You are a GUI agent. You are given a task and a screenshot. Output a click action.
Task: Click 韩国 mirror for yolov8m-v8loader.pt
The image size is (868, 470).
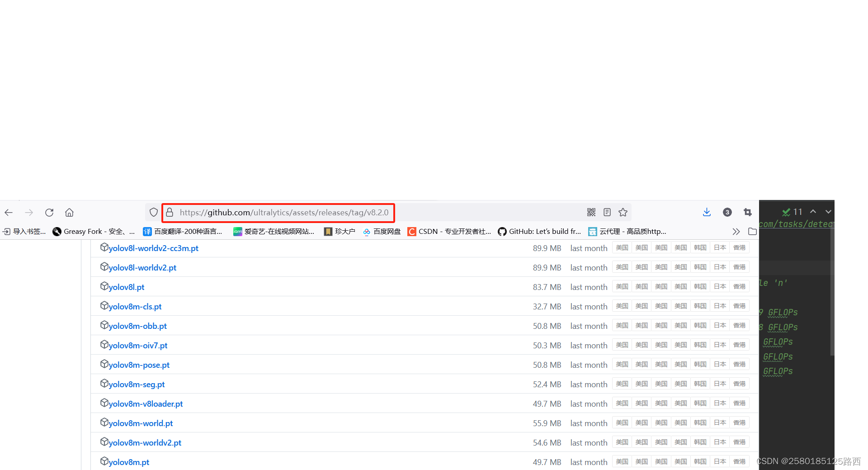[x=700, y=404]
